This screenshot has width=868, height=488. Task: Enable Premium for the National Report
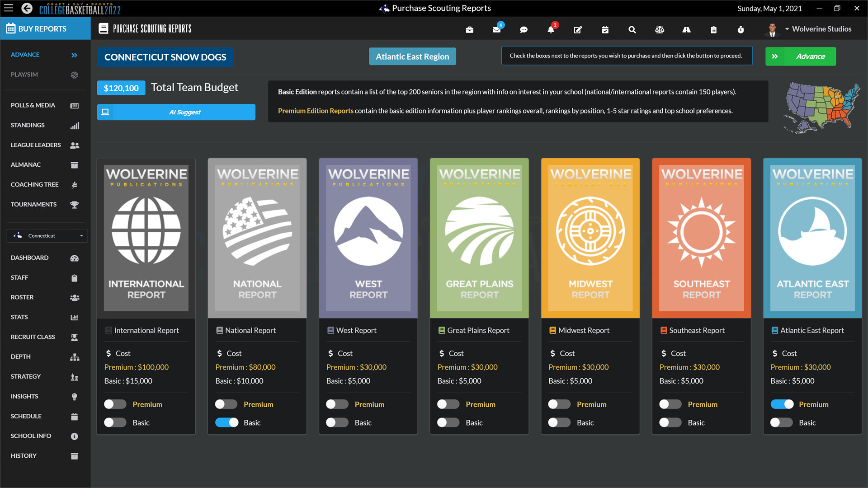coord(226,404)
